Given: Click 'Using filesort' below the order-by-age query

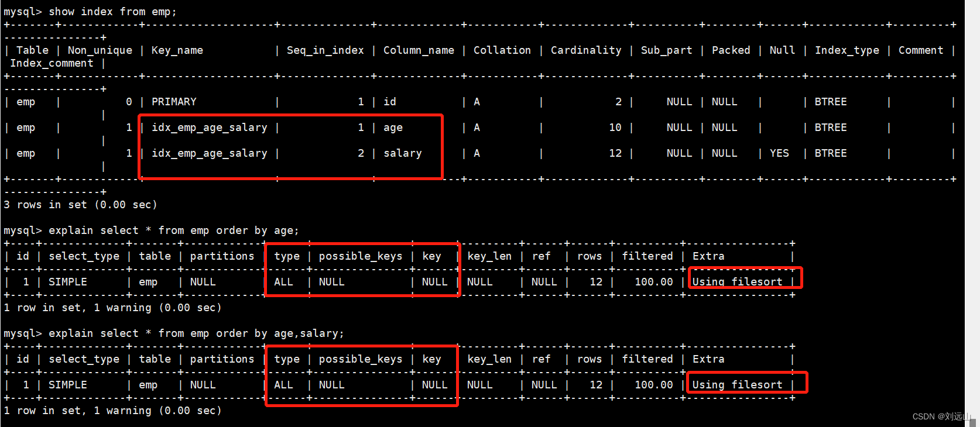Looking at the screenshot, I should click(737, 282).
